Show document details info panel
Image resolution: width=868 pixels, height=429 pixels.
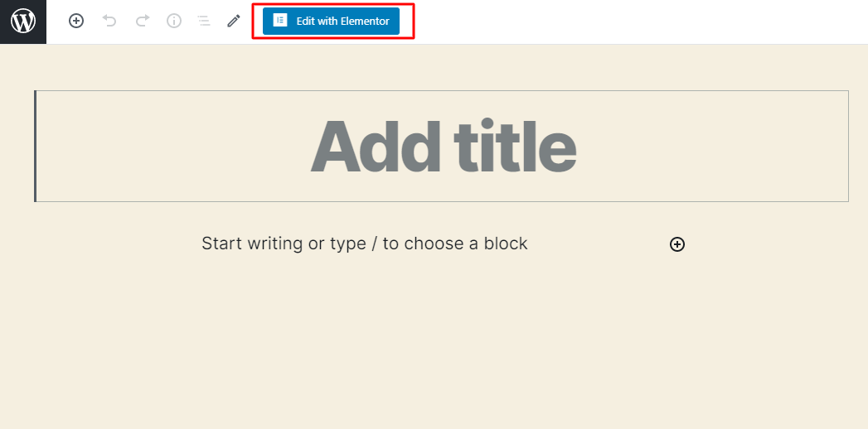click(x=174, y=22)
